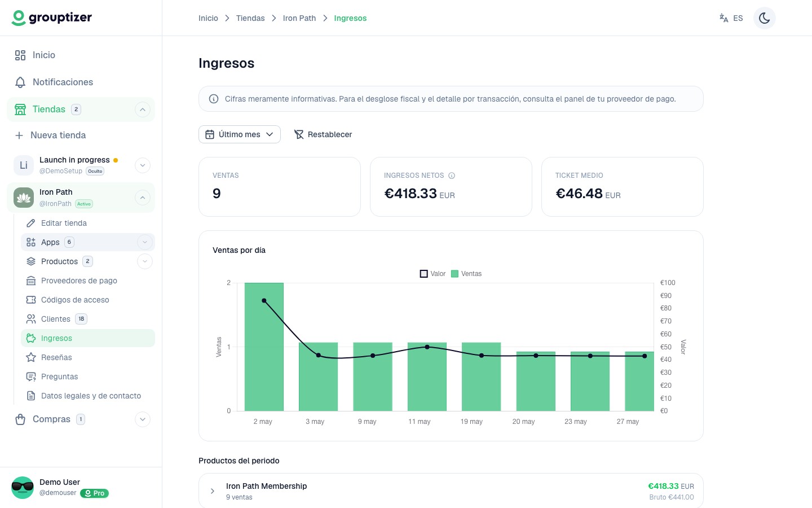The image size is (812, 508).
Task: Open Reseñas star icon item
Action: (31, 357)
